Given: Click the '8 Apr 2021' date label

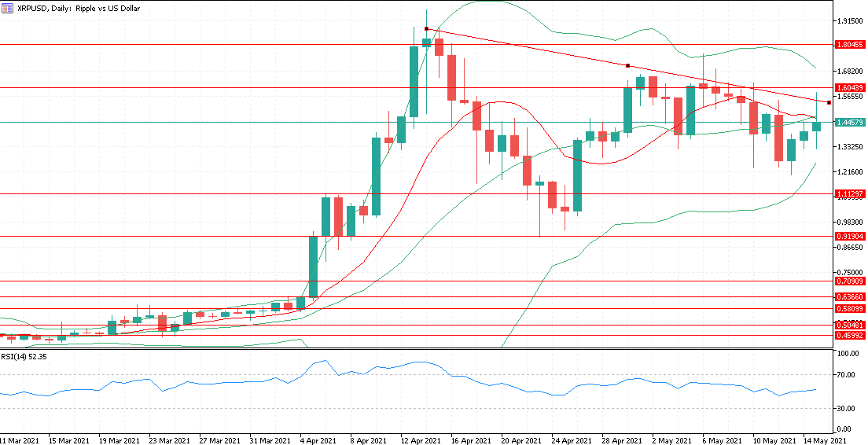Looking at the screenshot, I should click(370, 440).
